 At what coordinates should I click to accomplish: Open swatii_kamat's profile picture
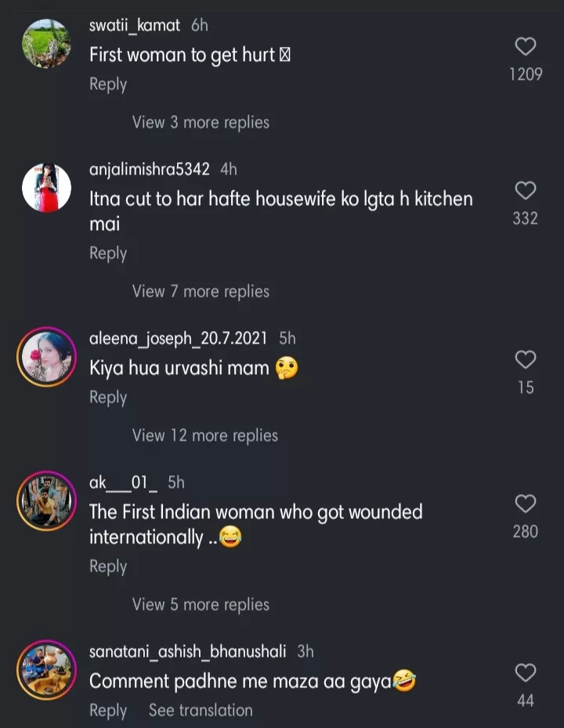coord(46,44)
